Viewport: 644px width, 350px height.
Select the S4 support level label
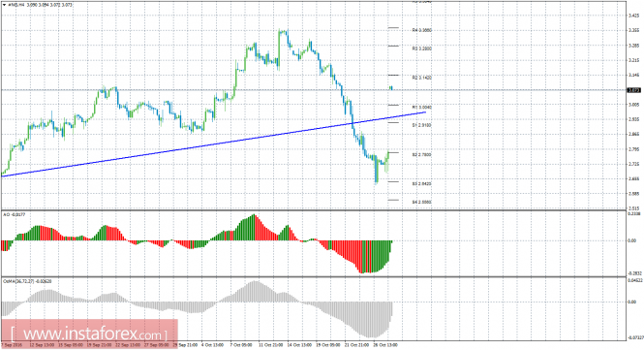pos(422,202)
